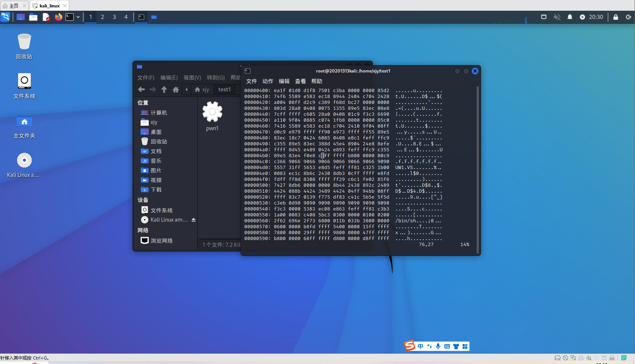Select the file manager window in the taskbar
Screen dimensions: 635x364
tap(154, 17)
